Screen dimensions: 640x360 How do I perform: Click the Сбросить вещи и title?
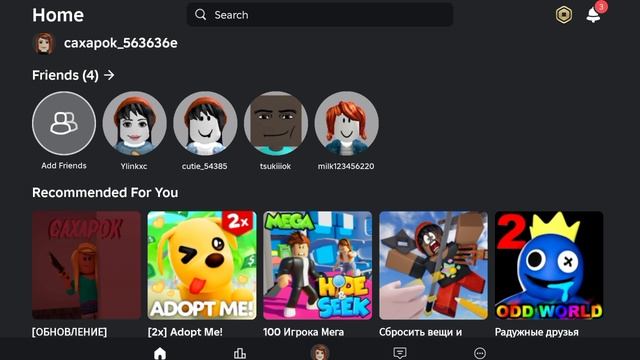pos(420,332)
